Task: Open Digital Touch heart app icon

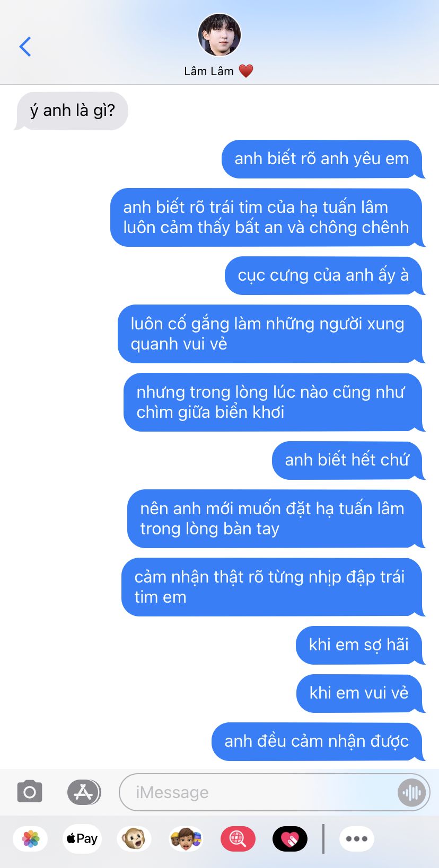Action: (290, 839)
